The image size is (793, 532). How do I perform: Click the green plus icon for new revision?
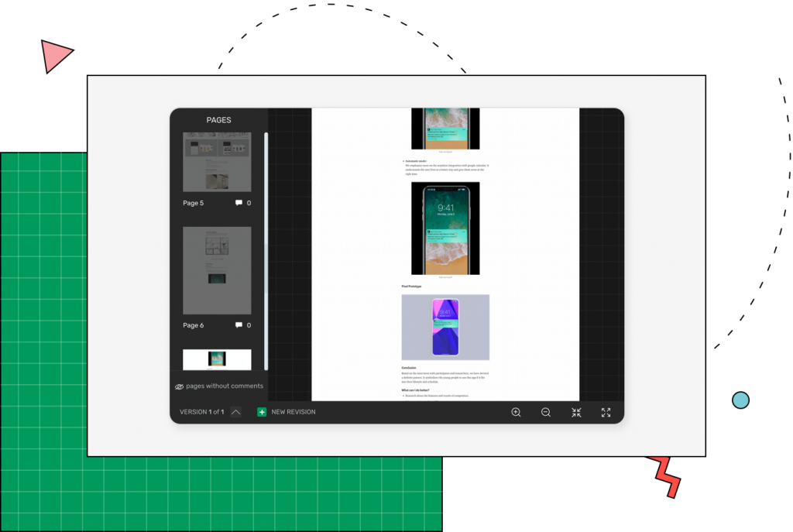pos(262,412)
